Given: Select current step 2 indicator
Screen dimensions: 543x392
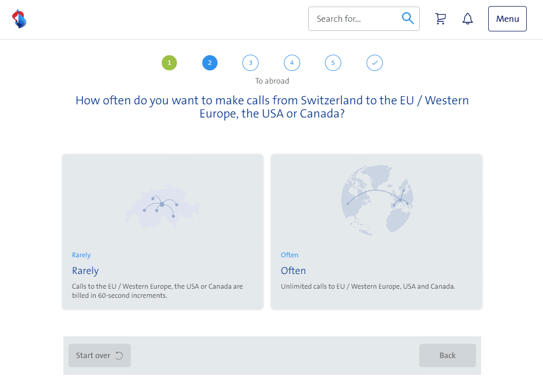Looking at the screenshot, I should [210, 63].
